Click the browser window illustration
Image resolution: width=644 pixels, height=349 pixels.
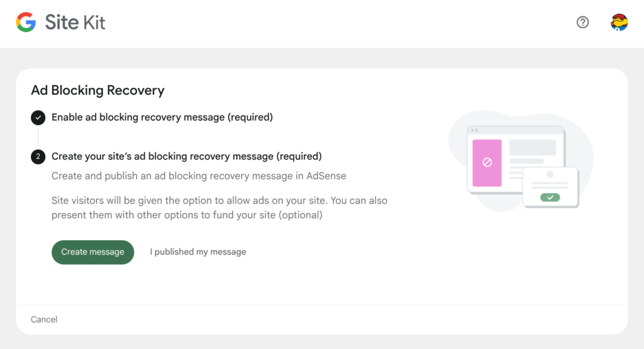click(x=516, y=160)
